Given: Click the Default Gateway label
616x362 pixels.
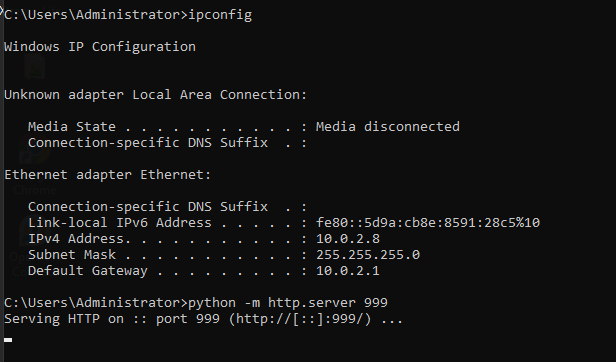Looking at the screenshot, I should click(x=88, y=271).
